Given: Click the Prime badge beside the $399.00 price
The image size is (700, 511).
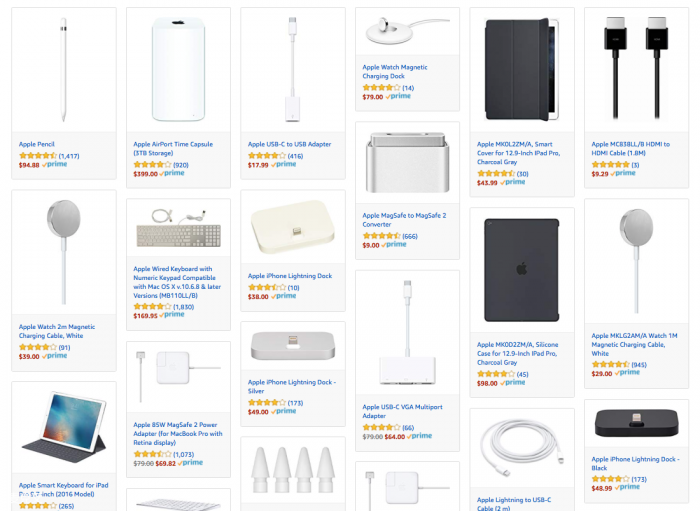Looking at the screenshot, I should tap(173, 174).
